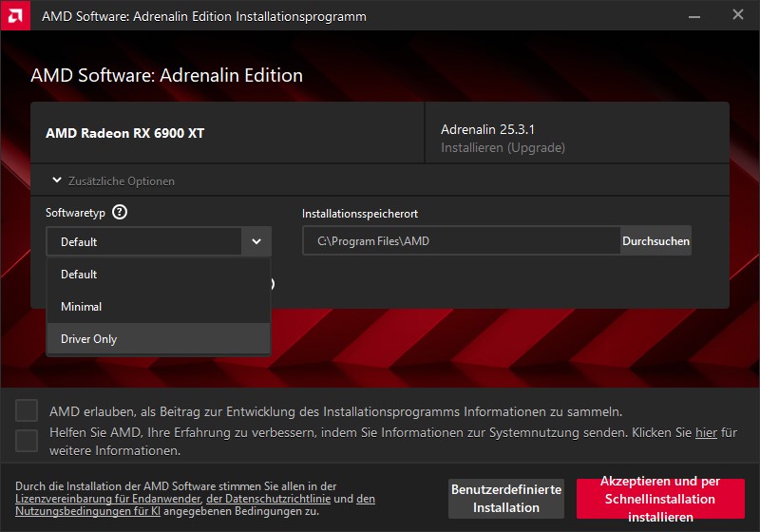The image size is (760, 532).
Task: Minimize the installer window
Action: [694, 16]
